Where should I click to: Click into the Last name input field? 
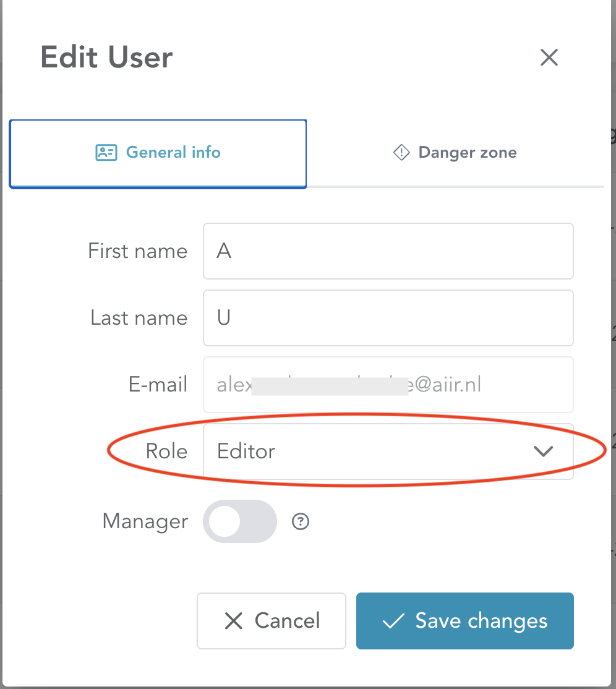click(x=388, y=318)
